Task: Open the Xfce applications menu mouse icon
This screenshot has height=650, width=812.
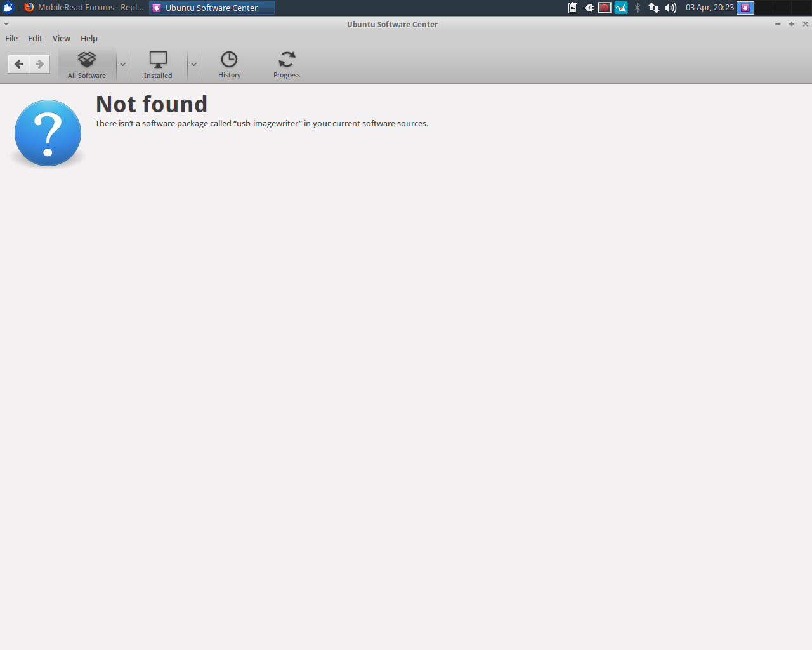Action: tap(8, 8)
